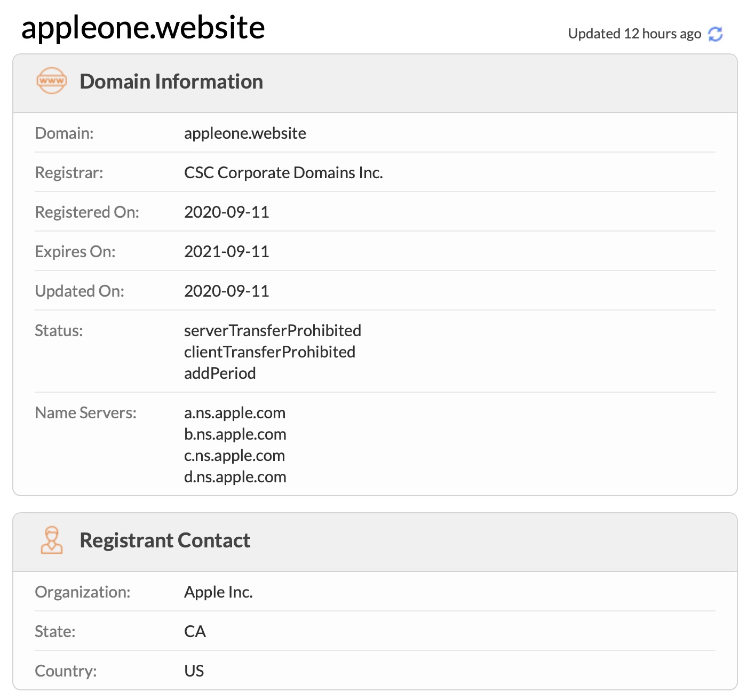The height and width of the screenshot is (700, 747).
Task: Select the Domain value appleone.website
Action: [245, 133]
